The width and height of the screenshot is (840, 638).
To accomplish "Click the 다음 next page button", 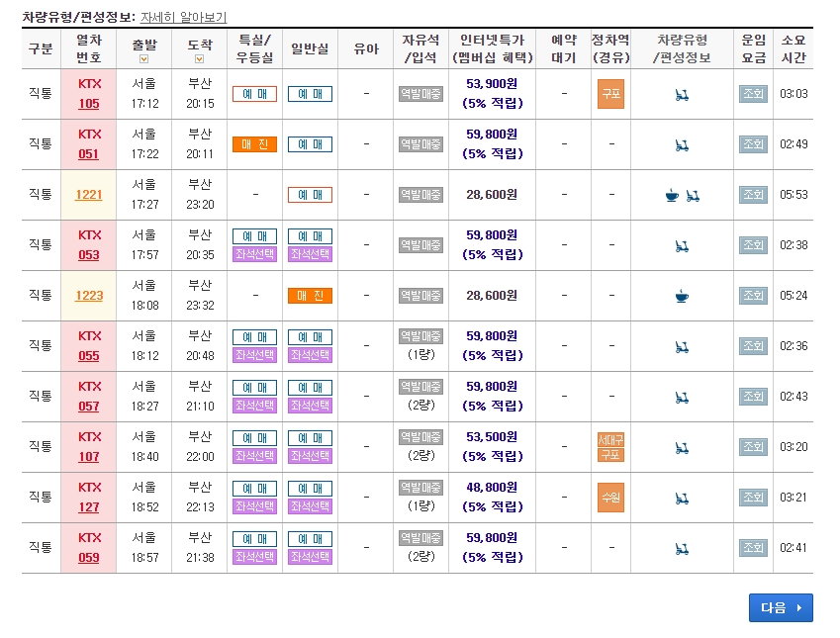I will tap(780, 607).
